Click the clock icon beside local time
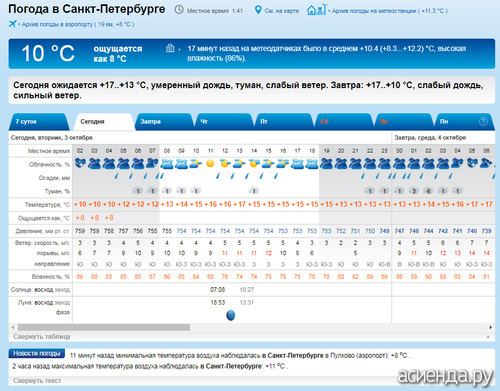Image resolution: width=500 pixels, height=391 pixels. [x=179, y=10]
